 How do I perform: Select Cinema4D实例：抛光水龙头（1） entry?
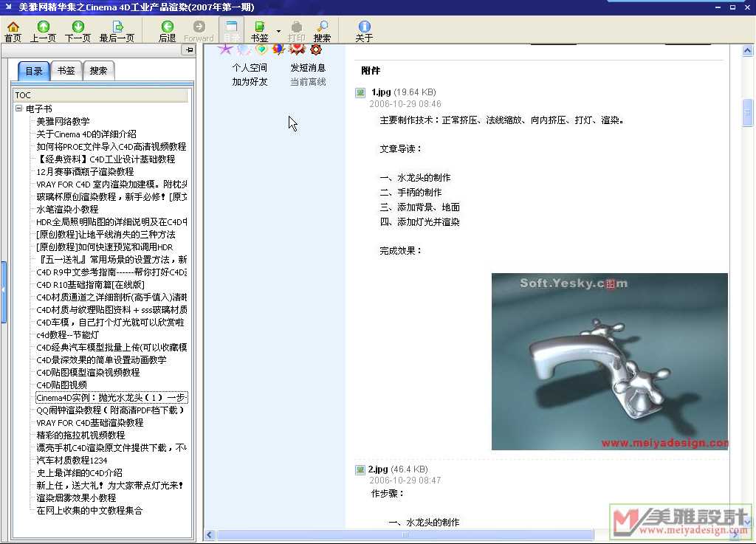(x=112, y=397)
